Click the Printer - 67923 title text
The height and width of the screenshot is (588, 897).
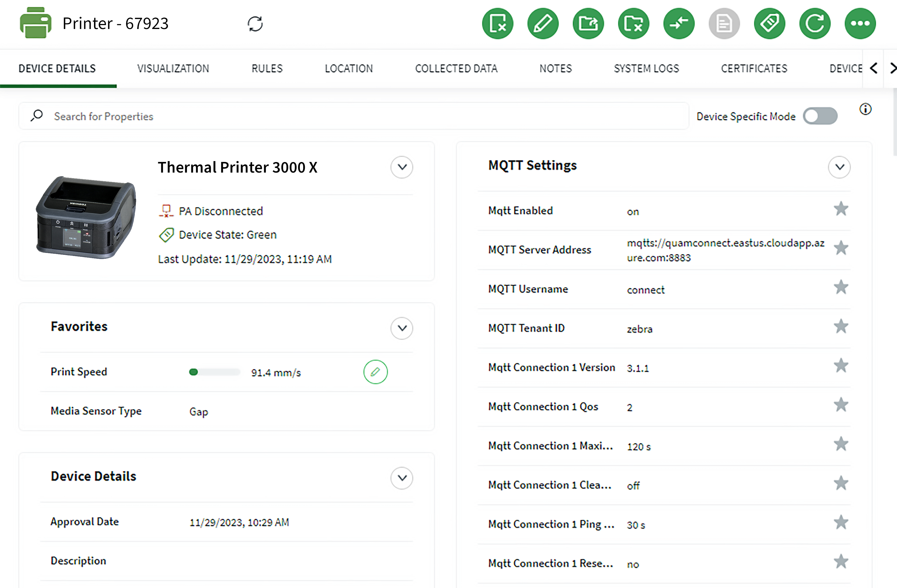[x=115, y=23]
